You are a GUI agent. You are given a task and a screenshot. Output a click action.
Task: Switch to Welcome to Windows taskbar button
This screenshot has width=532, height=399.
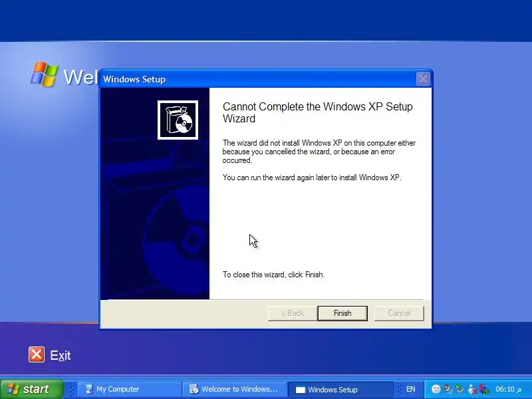click(234, 389)
